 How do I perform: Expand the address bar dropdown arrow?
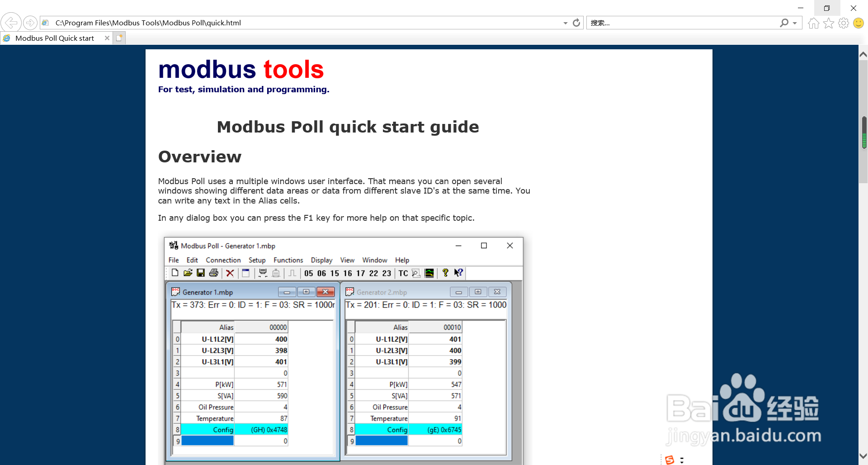point(566,23)
